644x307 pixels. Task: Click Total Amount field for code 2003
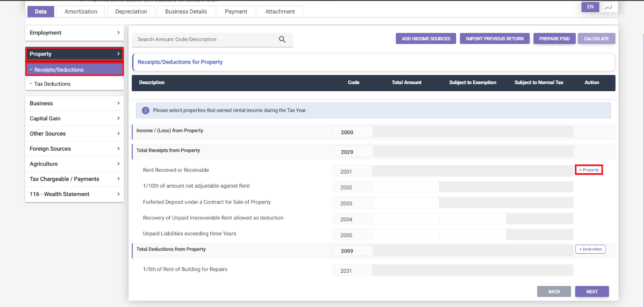tap(406, 203)
